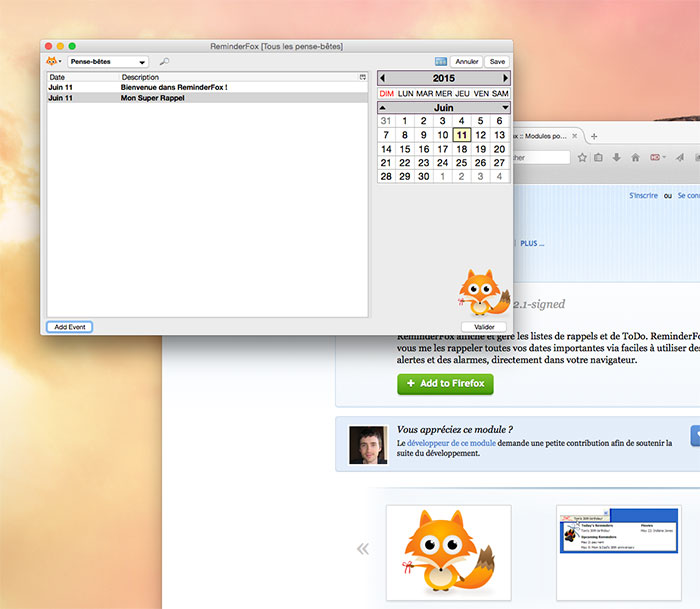Open the 'développeur de ce module' link

(451, 443)
